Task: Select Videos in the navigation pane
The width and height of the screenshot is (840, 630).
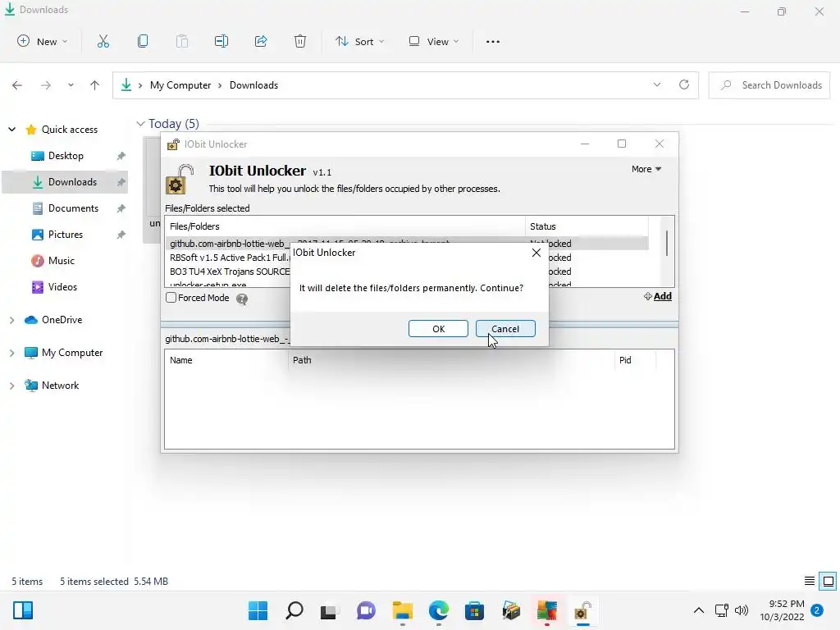Action: pyautogui.click(x=66, y=287)
